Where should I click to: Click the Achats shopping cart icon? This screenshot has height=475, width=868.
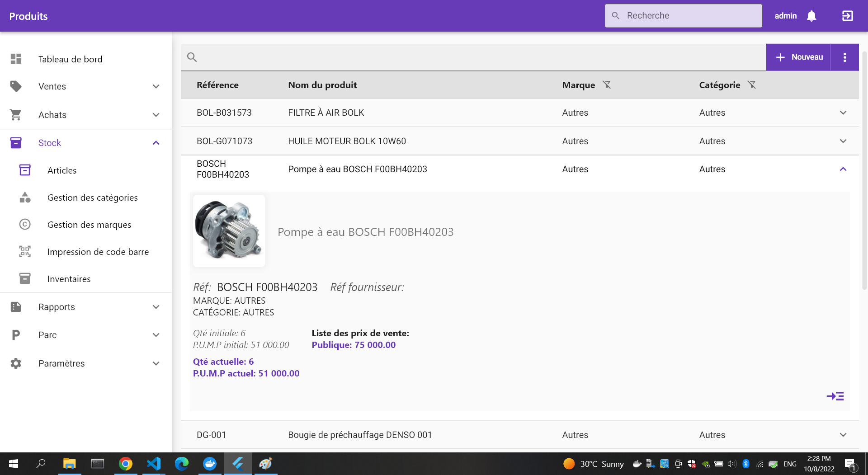pyautogui.click(x=16, y=115)
